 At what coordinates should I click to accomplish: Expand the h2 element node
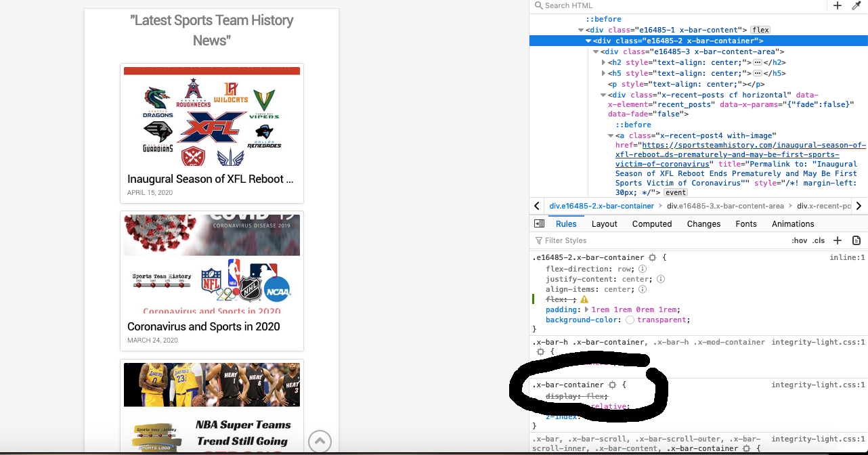pyautogui.click(x=603, y=62)
